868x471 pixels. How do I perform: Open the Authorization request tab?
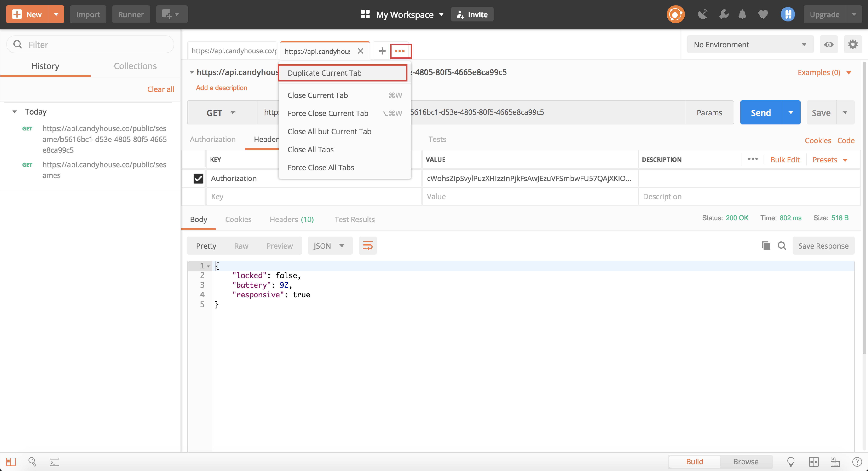click(213, 139)
